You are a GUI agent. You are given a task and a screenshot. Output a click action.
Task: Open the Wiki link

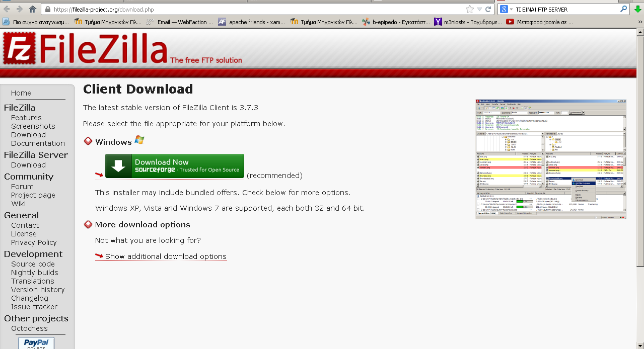18,204
